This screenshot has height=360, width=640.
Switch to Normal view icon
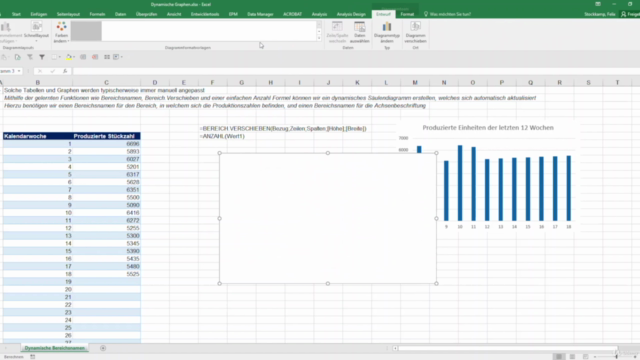click(559, 357)
